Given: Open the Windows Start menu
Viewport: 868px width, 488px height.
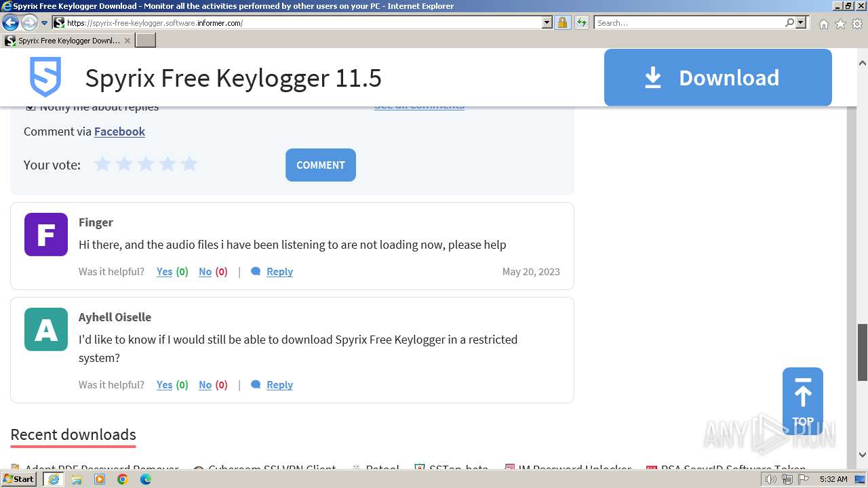Looking at the screenshot, I should pos(18,479).
